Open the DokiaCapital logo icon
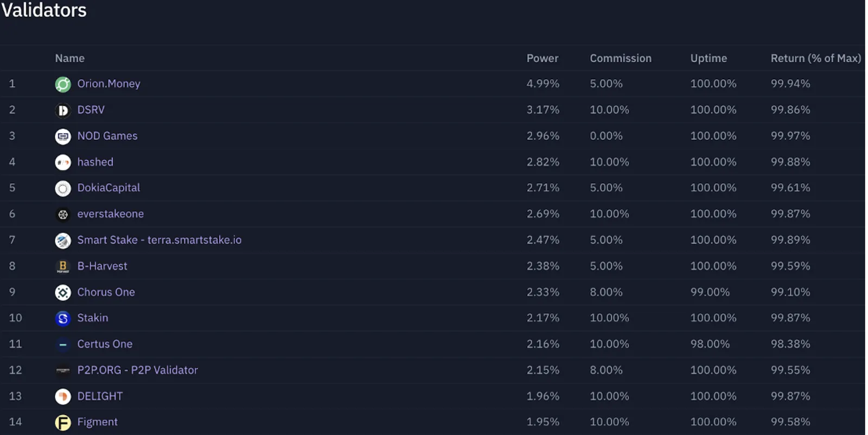This screenshot has width=868, height=435. (x=63, y=188)
